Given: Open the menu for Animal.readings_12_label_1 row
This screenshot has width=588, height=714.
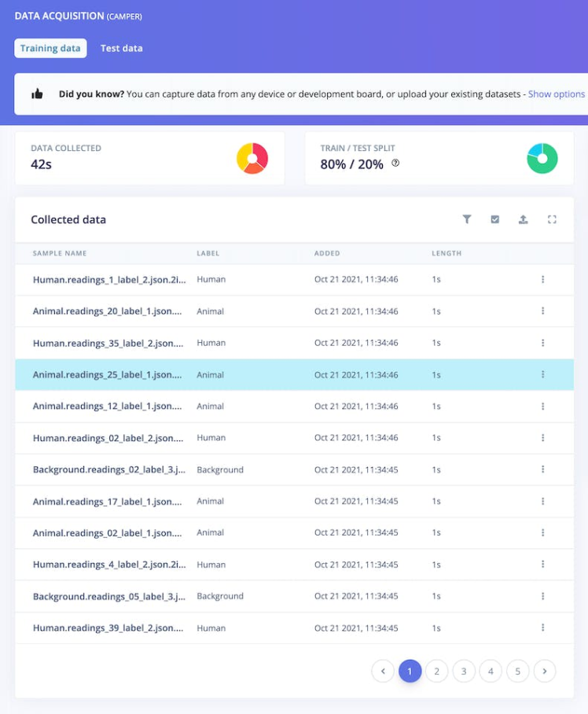Looking at the screenshot, I should [543, 407].
